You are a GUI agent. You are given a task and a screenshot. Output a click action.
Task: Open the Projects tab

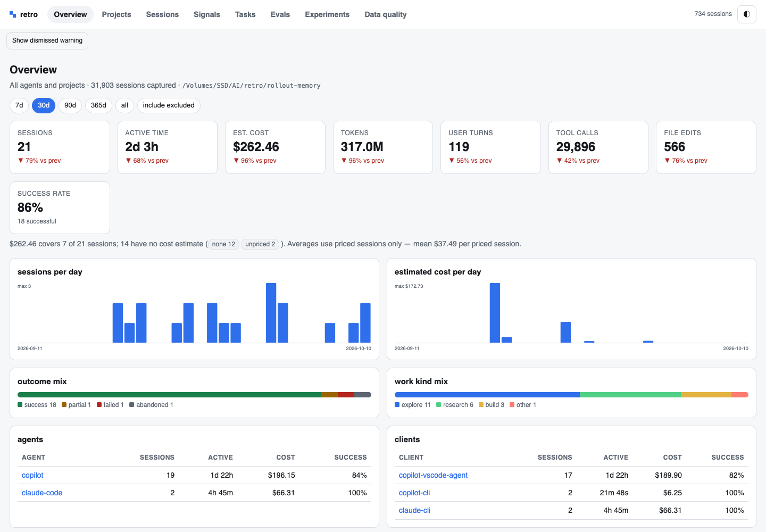(116, 14)
